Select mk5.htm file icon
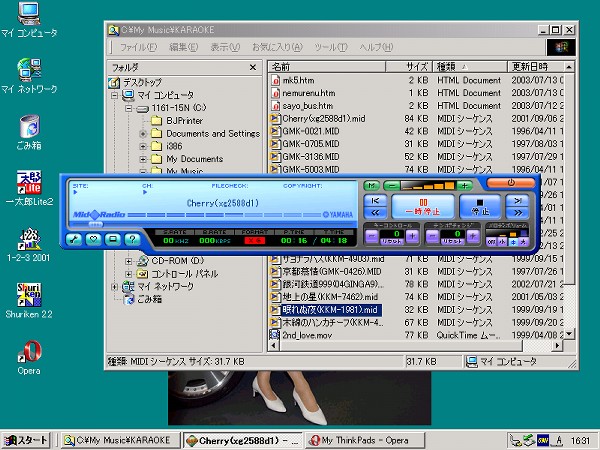Image resolution: width=600 pixels, height=450 pixels. (x=275, y=80)
